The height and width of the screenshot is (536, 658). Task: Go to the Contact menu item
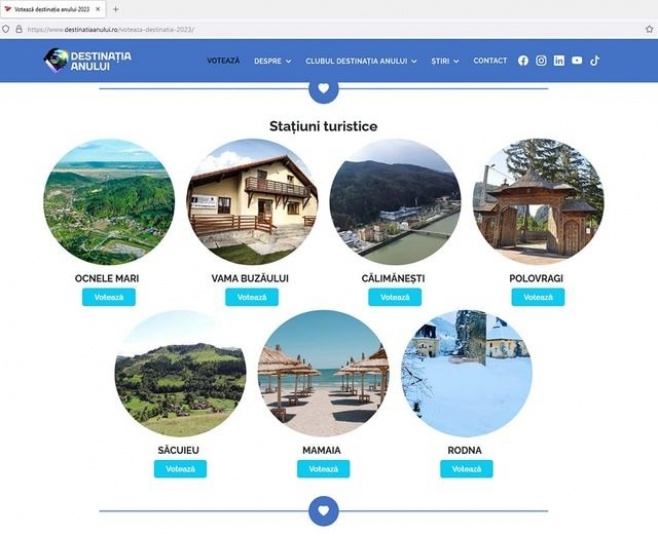pos(490,61)
